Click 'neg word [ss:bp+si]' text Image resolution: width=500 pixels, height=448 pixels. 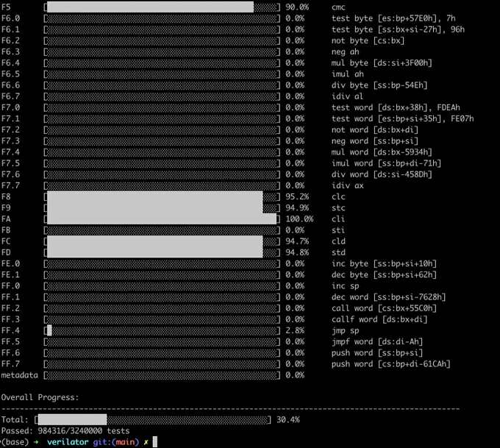point(375,141)
